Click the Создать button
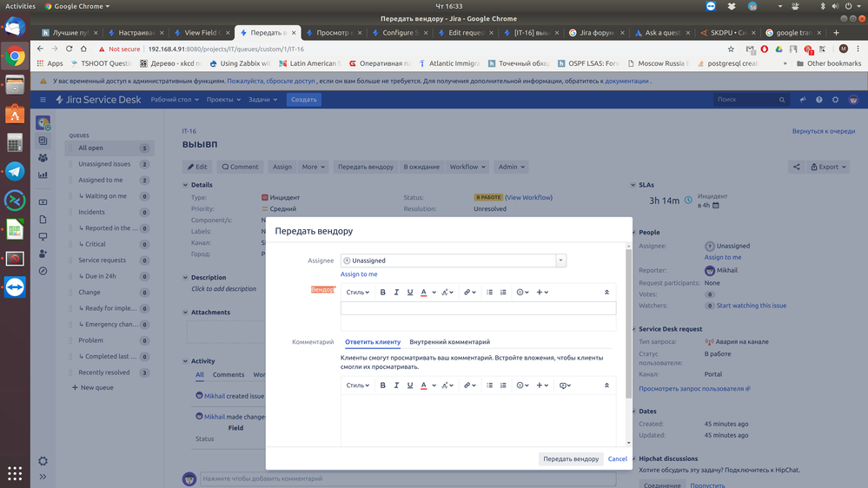Screen dimensions: 868x488 [x=304, y=100]
